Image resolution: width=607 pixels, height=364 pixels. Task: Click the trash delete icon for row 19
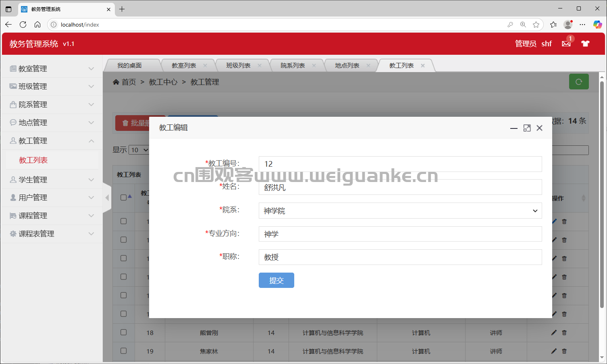[564, 351]
